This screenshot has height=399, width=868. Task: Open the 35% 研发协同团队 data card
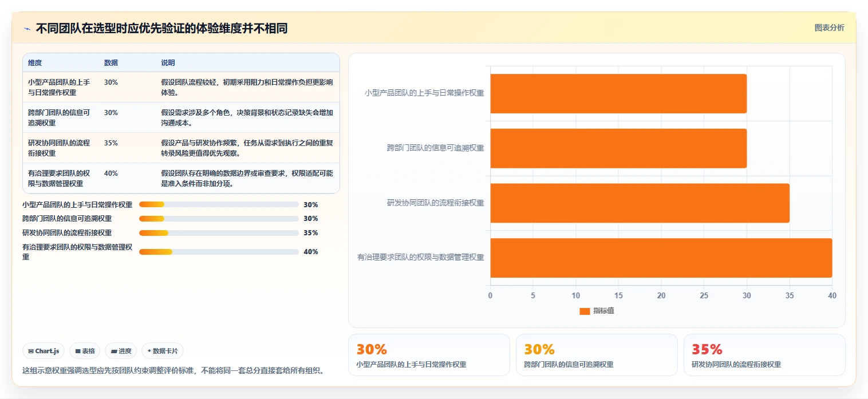[764, 355]
